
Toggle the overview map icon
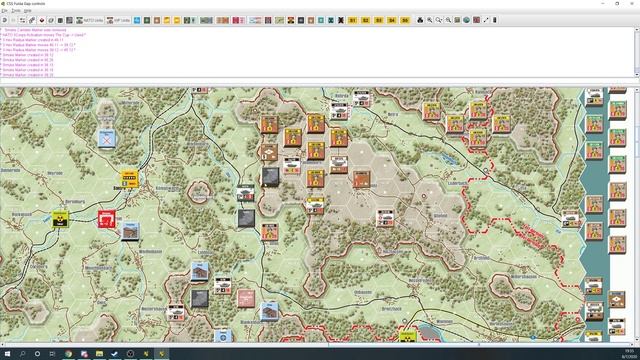pyautogui.click(x=457, y=20)
